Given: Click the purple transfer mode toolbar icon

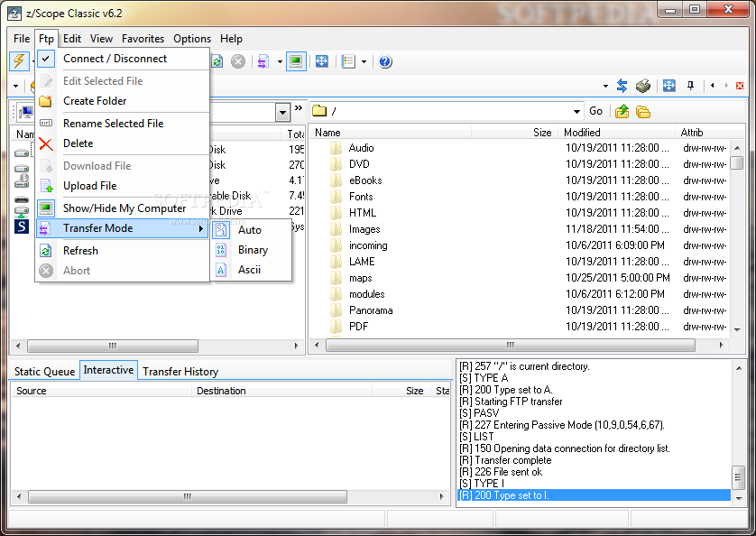Looking at the screenshot, I should [x=263, y=61].
